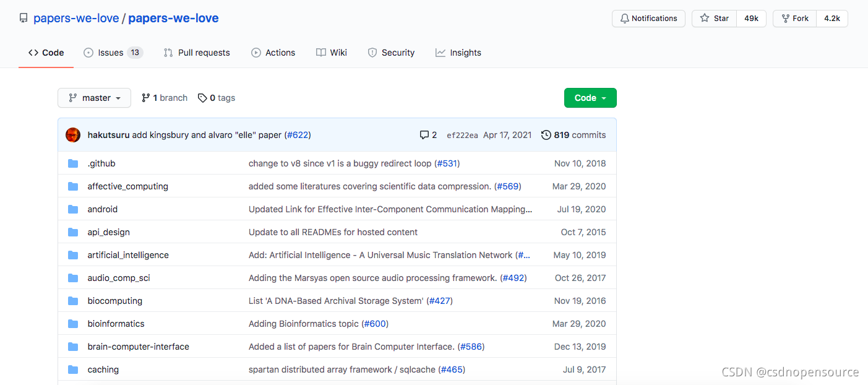View the 0 tags link

point(217,98)
